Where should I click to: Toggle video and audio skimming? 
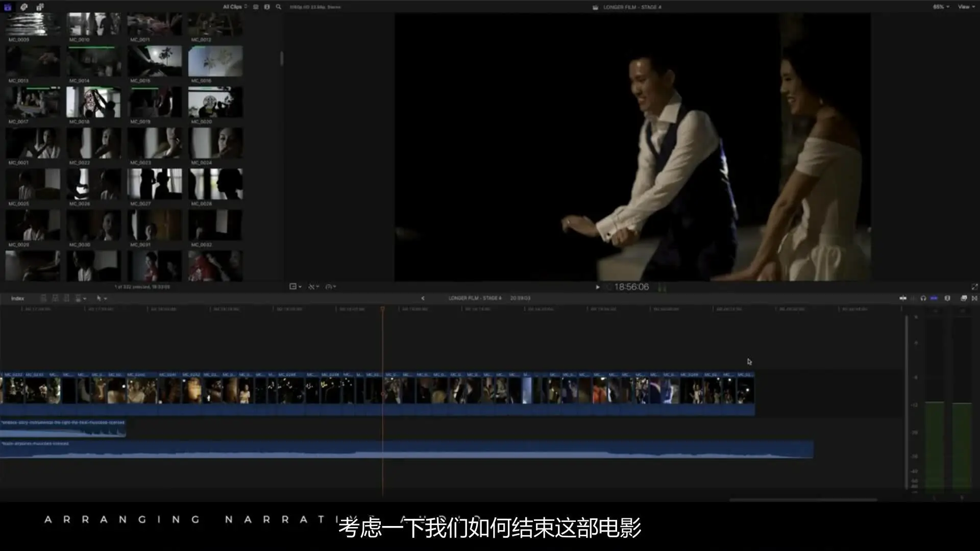[902, 298]
